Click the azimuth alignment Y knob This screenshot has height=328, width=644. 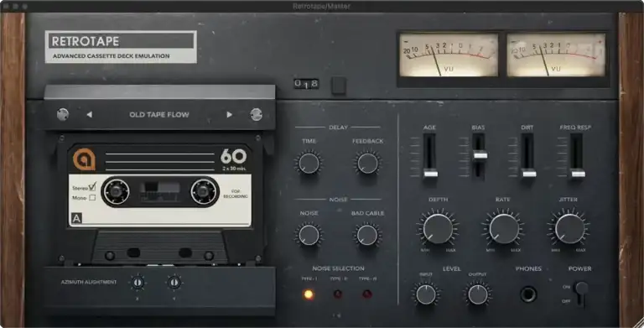[174, 283]
